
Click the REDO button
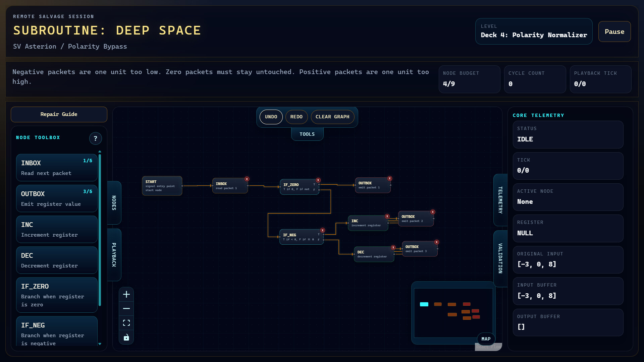coord(297,117)
